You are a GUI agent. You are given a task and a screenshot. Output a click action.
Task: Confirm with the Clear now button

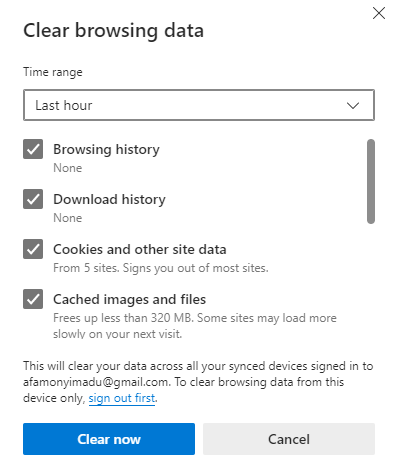pos(109,439)
